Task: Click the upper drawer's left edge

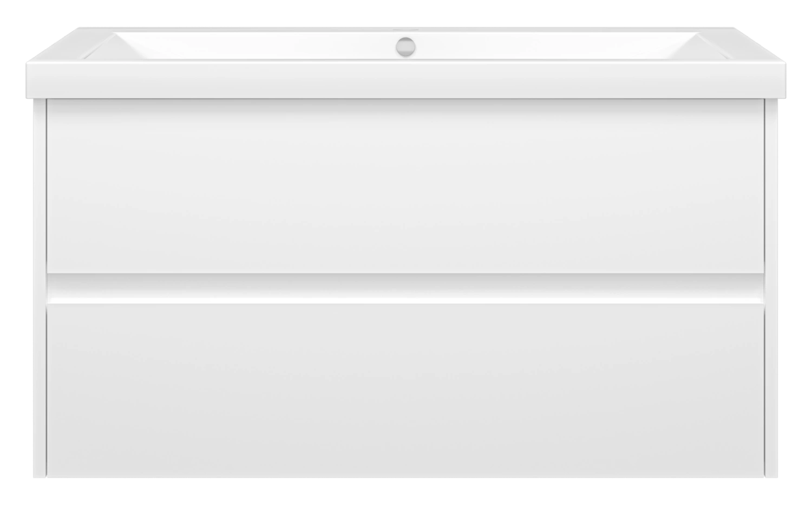Action: (x=48, y=186)
